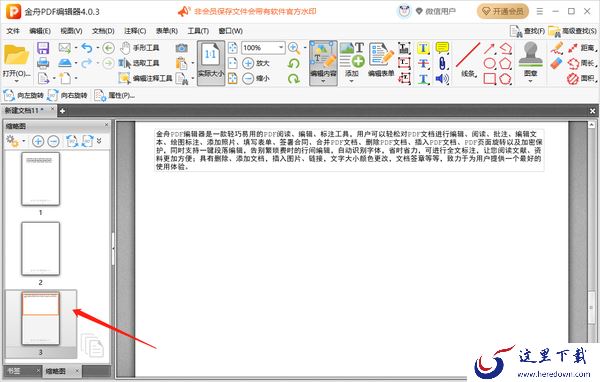Click the rotate counterclockwise green arrow icon
The width and height of the screenshot is (600, 382).
pos(294,63)
